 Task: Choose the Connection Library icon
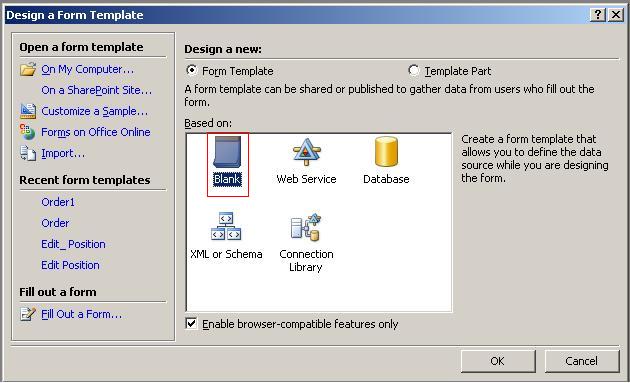pyautogui.click(x=306, y=227)
